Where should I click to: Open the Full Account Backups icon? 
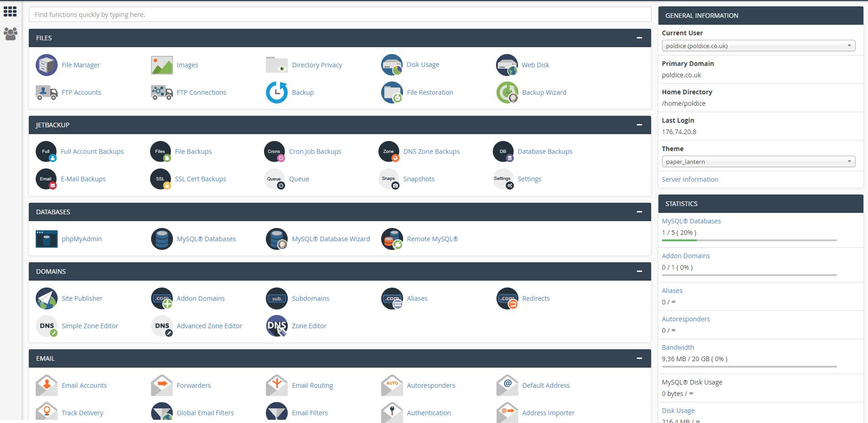pos(46,152)
